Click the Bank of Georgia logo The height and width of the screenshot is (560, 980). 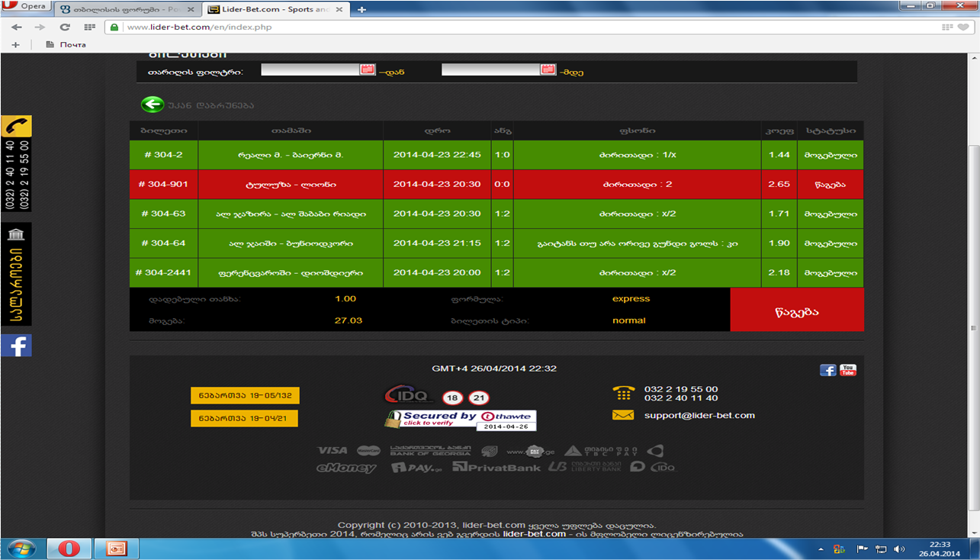[430, 450]
